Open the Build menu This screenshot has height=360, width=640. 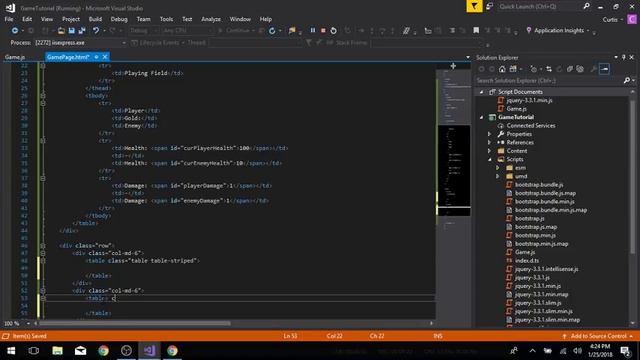pyautogui.click(x=95, y=19)
